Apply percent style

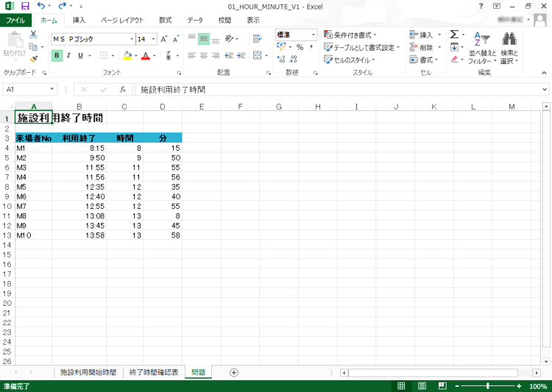pyautogui.click(x=300, y=47)
